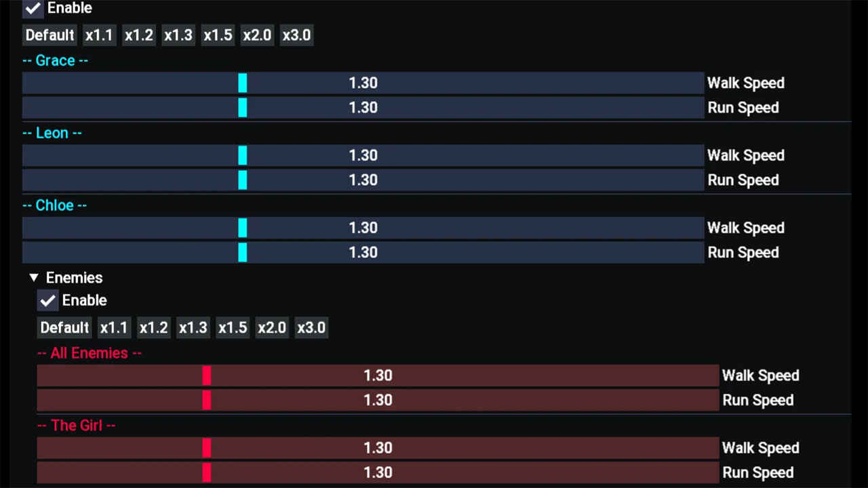This screenshot has height=488, width=868.
Task: Apply the Enemies x1.2 speed preset
Action: [153, 328]
